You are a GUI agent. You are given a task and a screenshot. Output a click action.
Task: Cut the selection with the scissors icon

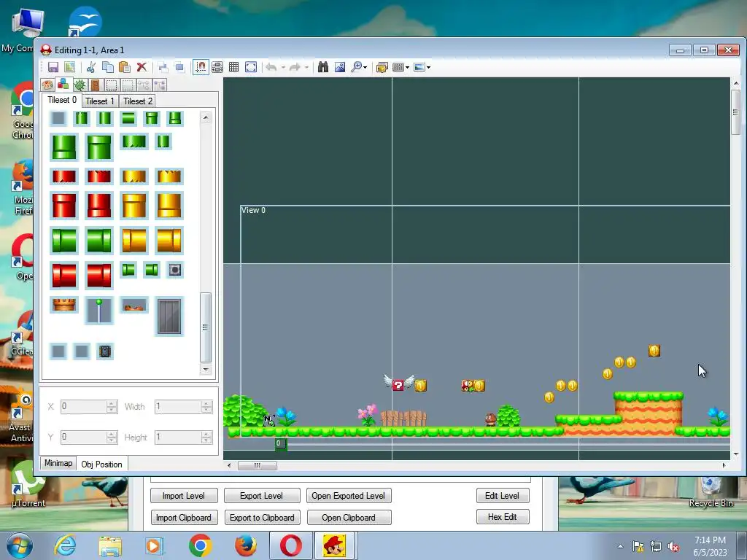[x=91, y=67]
